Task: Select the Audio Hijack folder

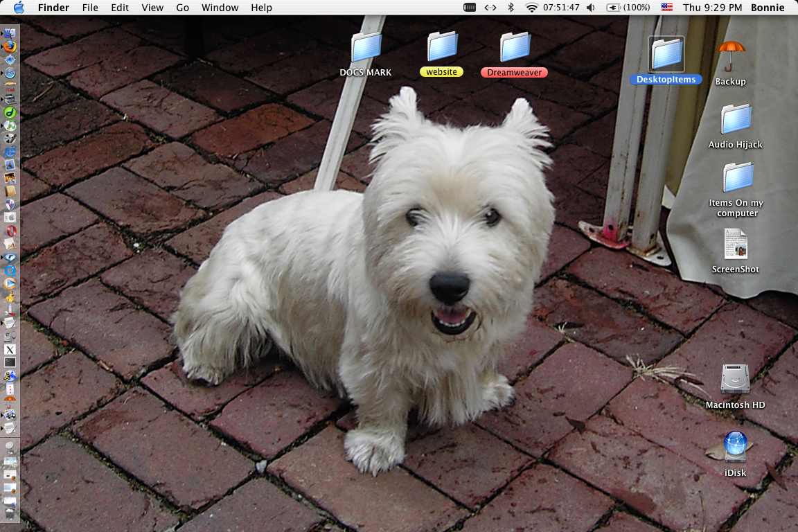Action: pos(736,118)
